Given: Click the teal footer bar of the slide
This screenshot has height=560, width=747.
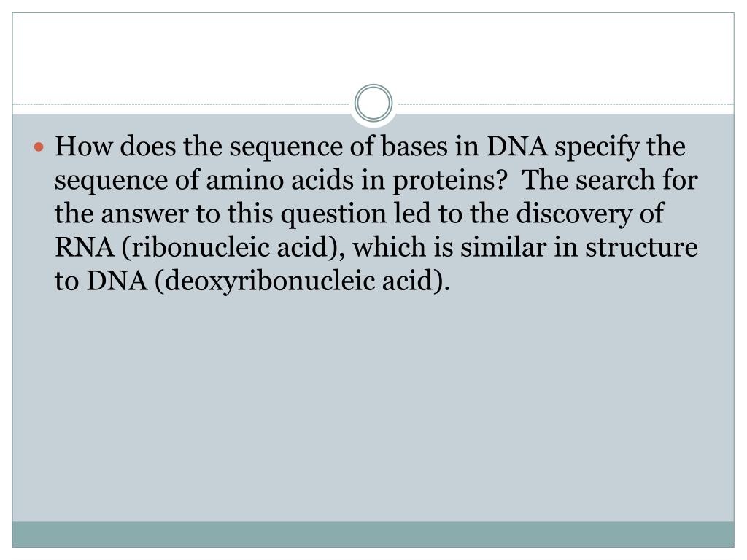Looking at the screenshot, I should pyautogui.click(x=373, y=534).
